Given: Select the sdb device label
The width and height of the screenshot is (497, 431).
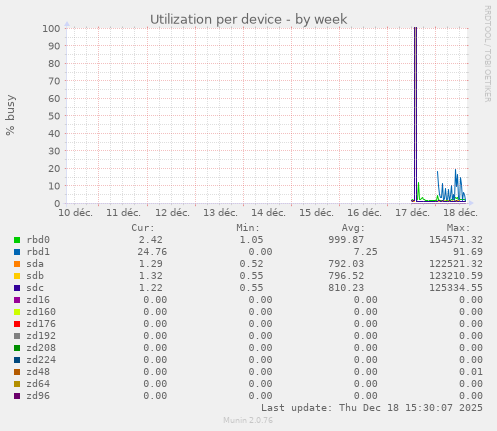Looking at the screenshot, I should [x=35, y=276].
